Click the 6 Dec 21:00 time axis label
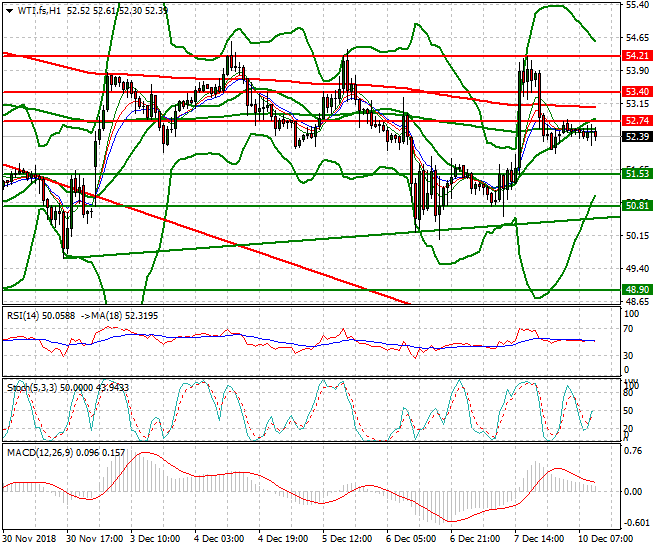660x550 pixels. click(x=475, y=539)
